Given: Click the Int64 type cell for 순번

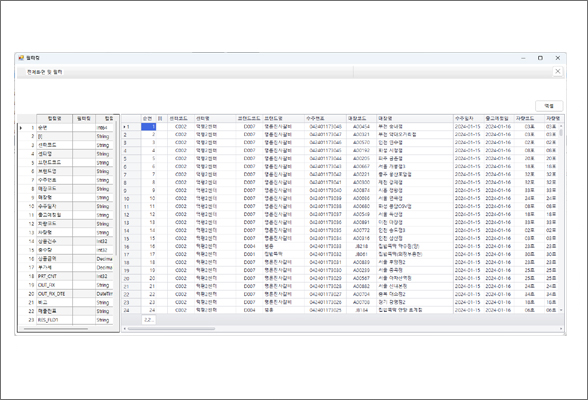Looking at the screenshot, I should [104, 127].
